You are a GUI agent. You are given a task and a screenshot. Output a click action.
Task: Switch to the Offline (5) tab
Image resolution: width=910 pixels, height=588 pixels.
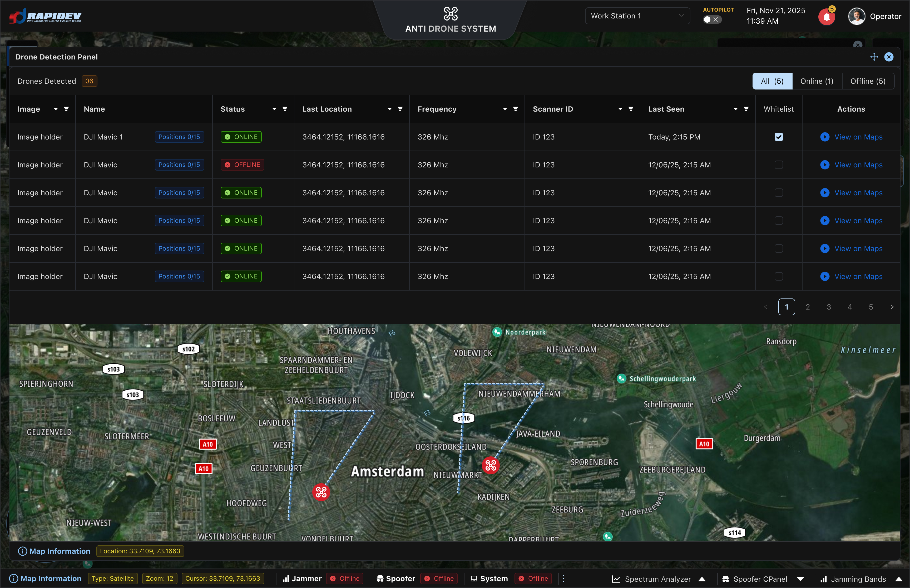(x=868, y=81)
